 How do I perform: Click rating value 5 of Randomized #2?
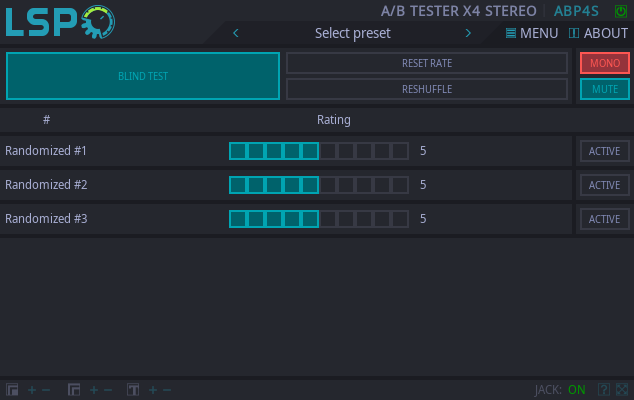pyautogui.click(x=423, y=185)
